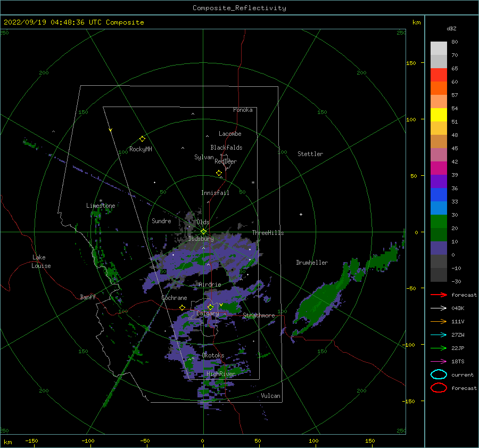Click the RockyMH label
The height and width of the screenshot is (448, 479).
141,149
